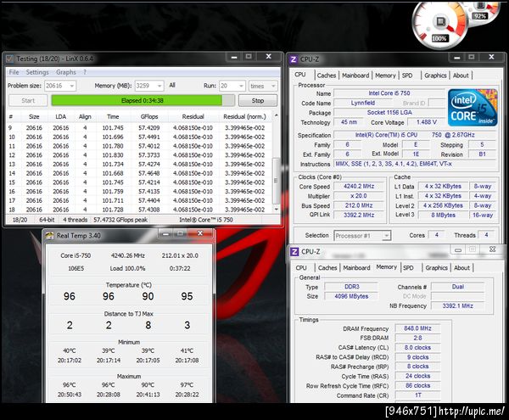Click the GFlops column header in LinX table
This screenshot has height=420, width=509.
coord(149,116)
